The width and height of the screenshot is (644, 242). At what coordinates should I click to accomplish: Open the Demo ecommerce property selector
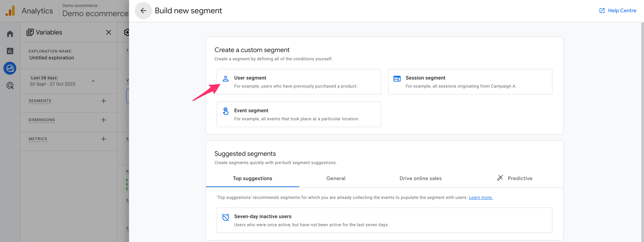(x=95, y=11)
